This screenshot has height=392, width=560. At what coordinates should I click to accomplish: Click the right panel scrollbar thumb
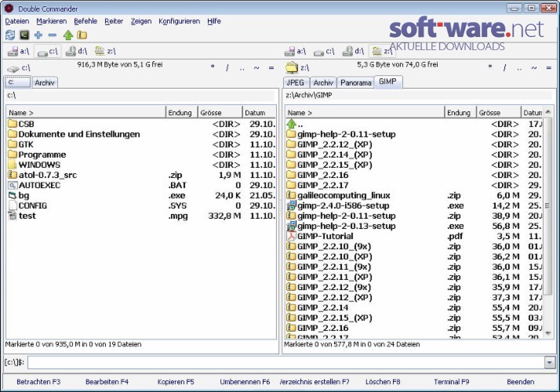coord(548,205)
